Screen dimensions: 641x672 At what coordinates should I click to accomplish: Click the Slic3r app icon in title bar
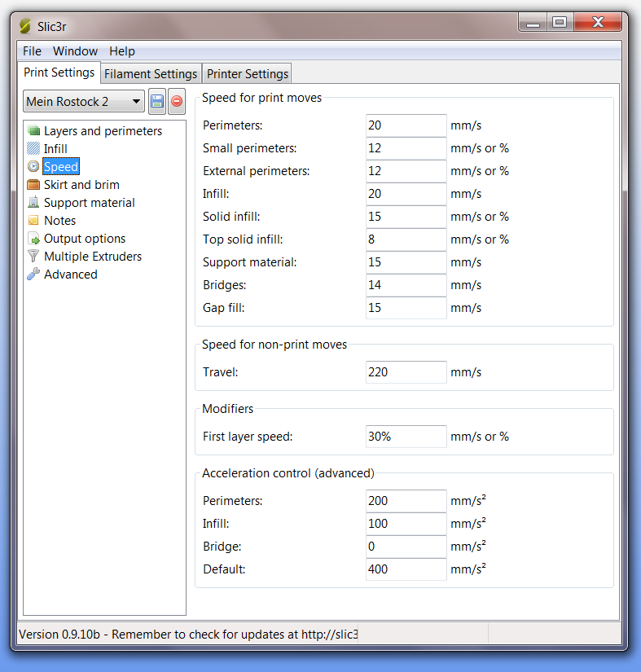tap(25, 26)
